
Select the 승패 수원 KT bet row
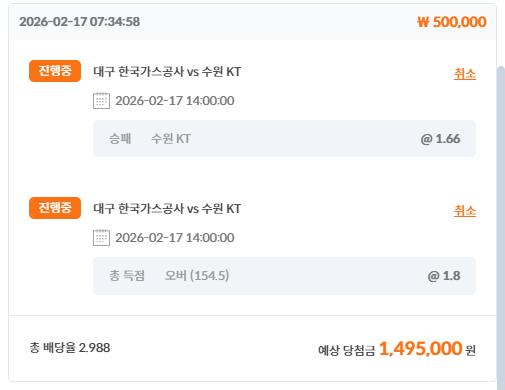tap(284, 139)
